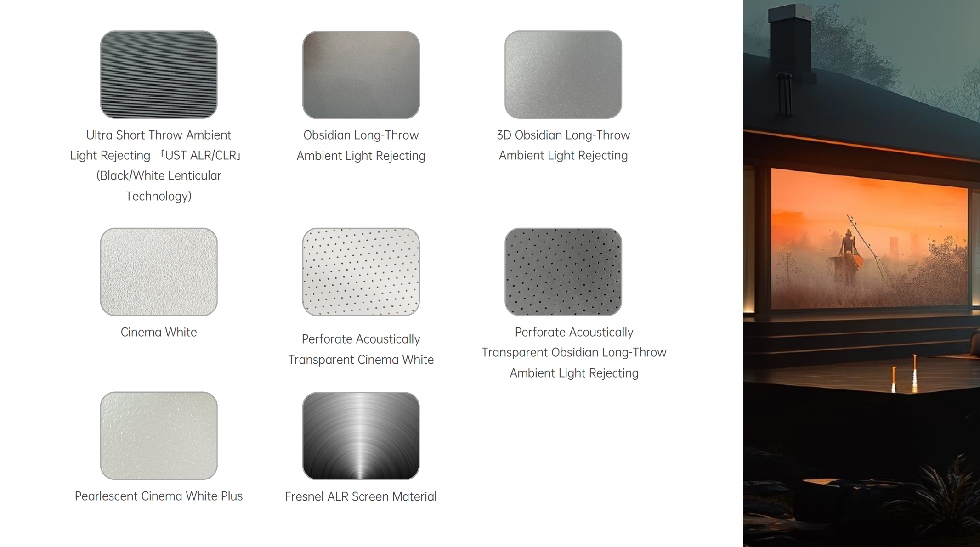
Task: Click the orange sunset projector screen image
Action: point(869,239)
